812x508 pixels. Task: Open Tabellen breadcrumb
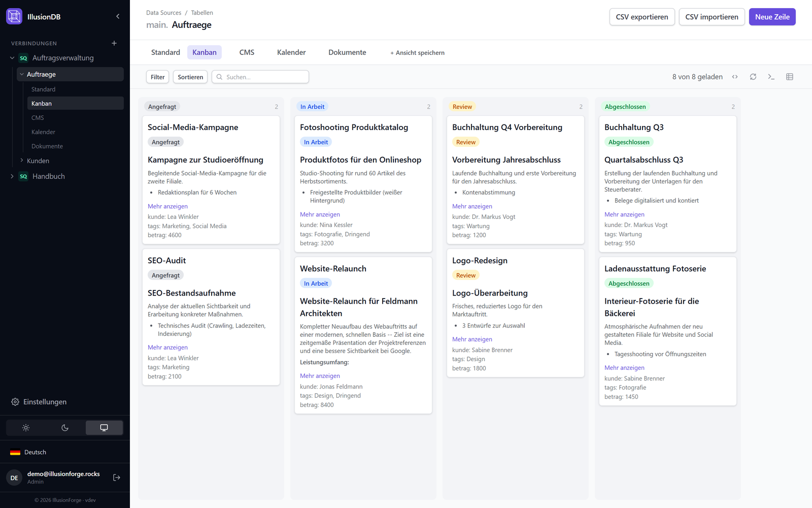(x=202, y=13)
